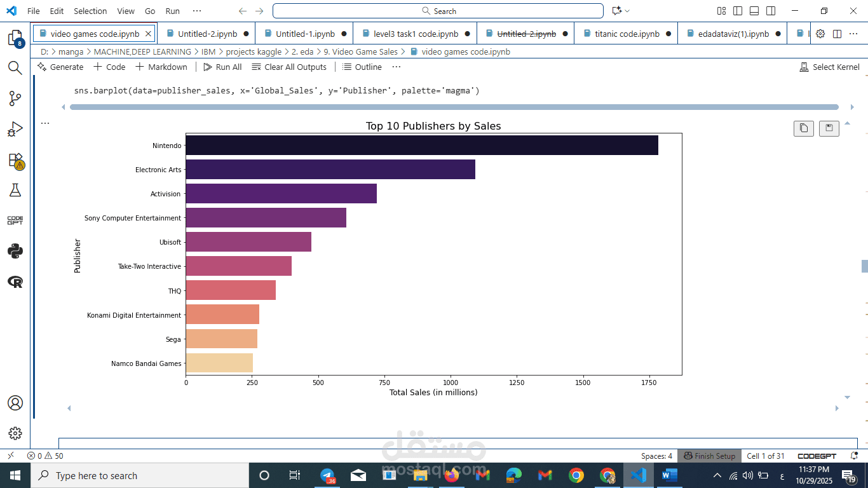Click the Select Kernel button
Viewport: 868px width, 488px height.
(x=829, y=67)
